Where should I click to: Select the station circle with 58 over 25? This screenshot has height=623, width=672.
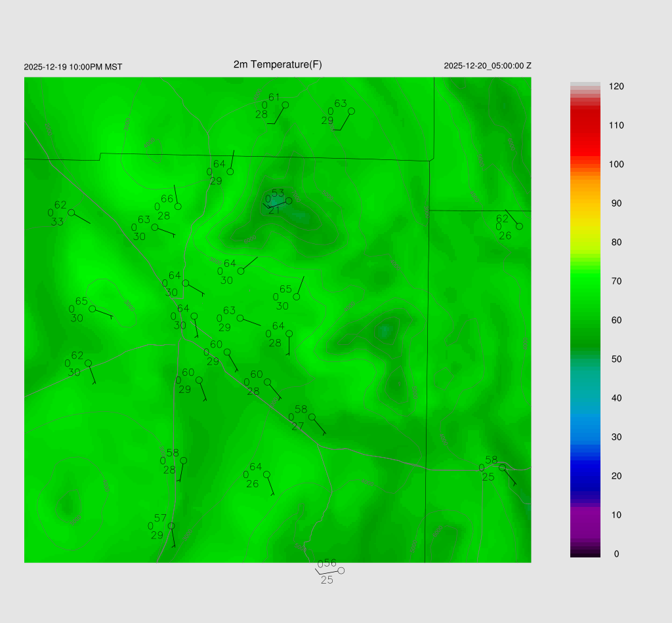pos(502,468)
